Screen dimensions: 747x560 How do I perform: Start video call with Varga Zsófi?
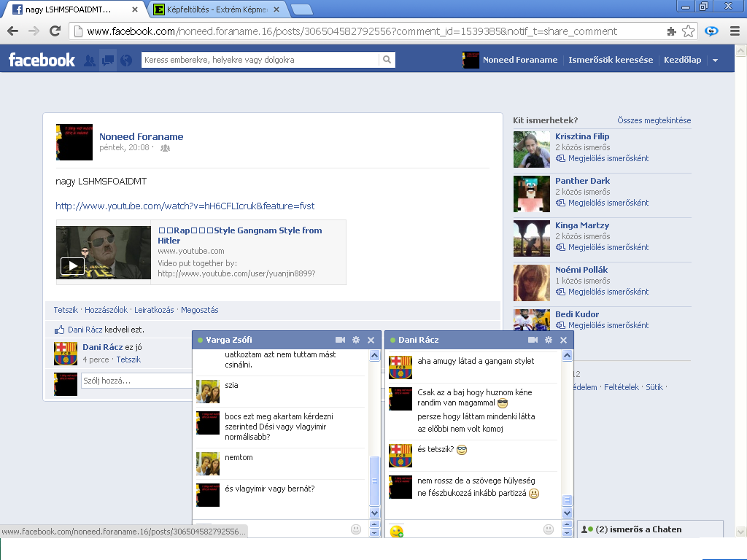point(340,340)
